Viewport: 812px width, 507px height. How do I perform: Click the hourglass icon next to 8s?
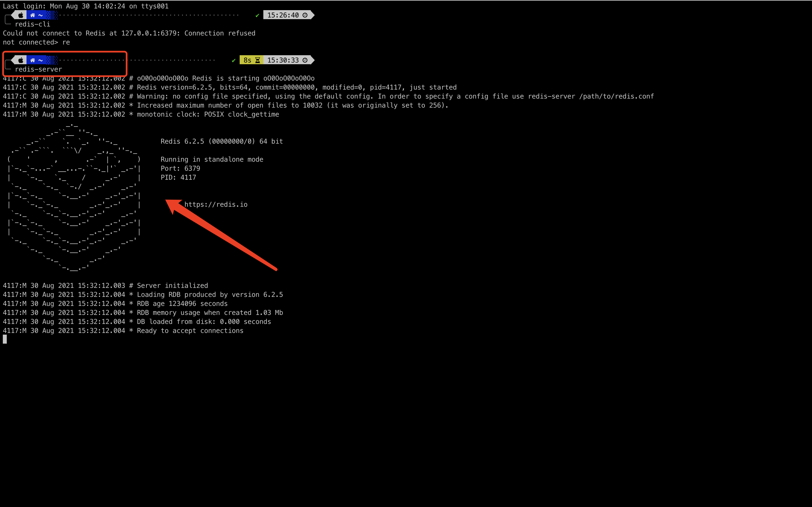point(258,60)
